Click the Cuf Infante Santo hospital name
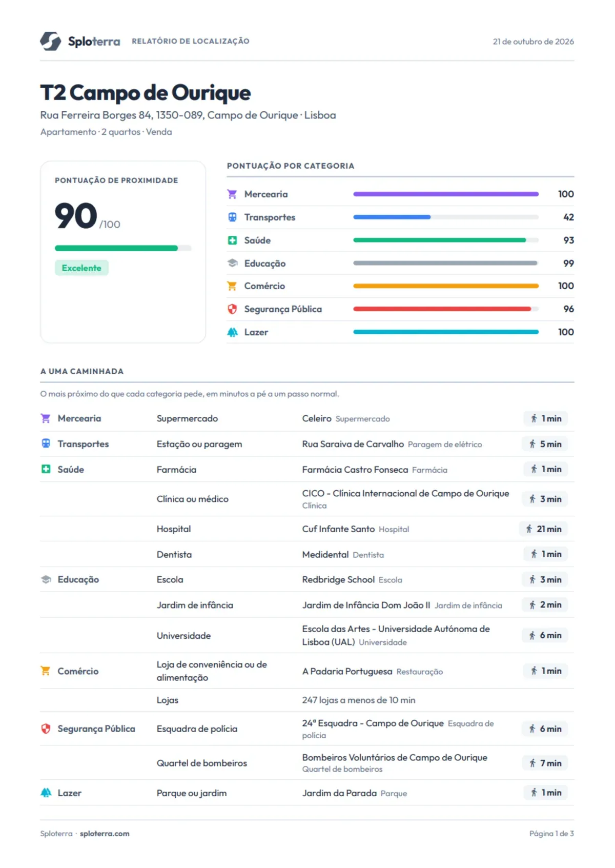The image size is (615, 868). (338, 529)
